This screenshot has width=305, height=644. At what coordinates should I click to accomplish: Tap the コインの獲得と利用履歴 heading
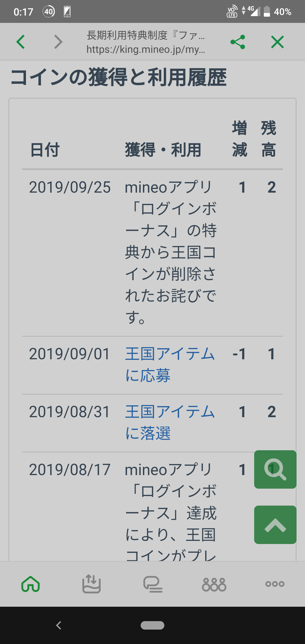[x=119, y=77]
